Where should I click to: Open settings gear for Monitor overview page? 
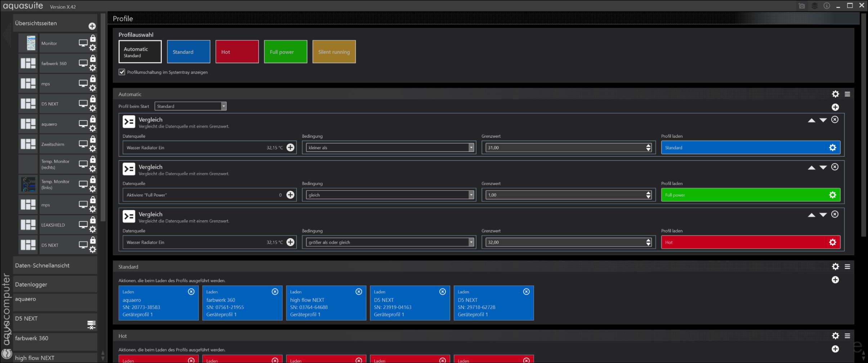93,48
